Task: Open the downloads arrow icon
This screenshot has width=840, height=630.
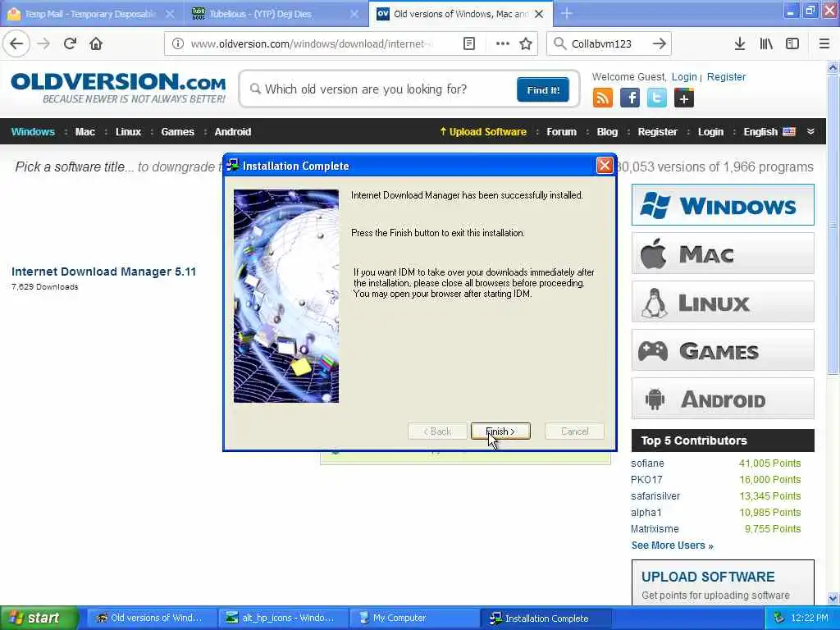Action: pos(739,43)
